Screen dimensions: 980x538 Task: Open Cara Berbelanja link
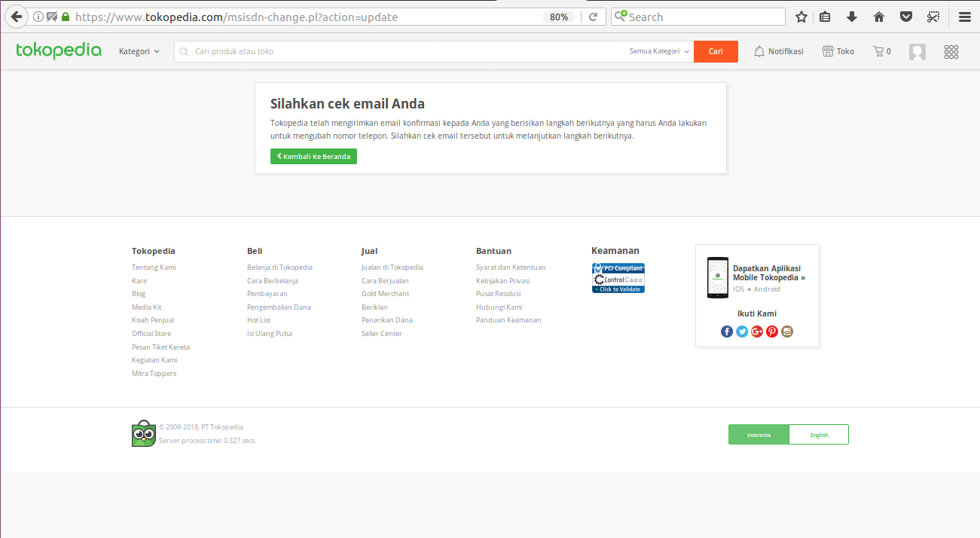[x=273, y=280]
